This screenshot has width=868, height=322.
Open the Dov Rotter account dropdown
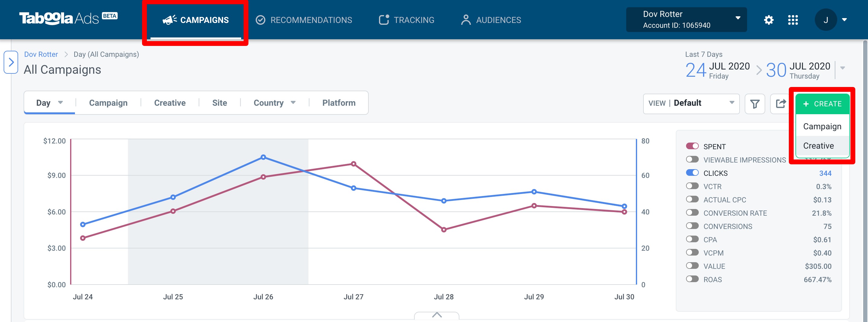click(x=686, y=20)
